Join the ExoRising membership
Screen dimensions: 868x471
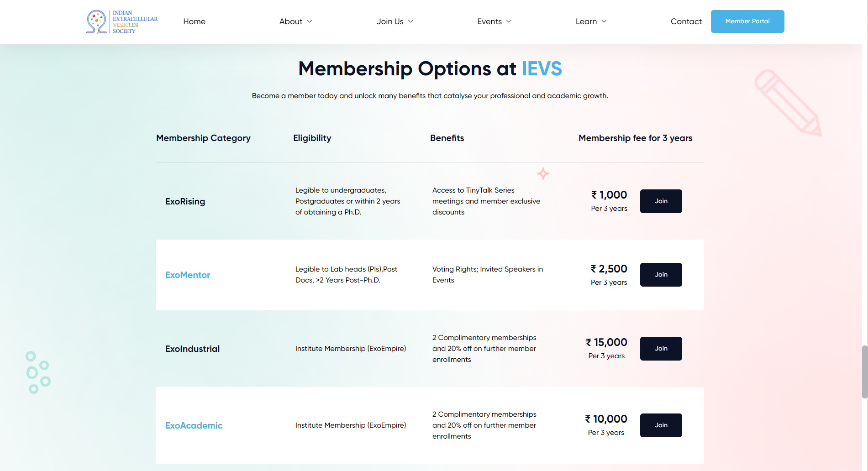pos(661,201)
